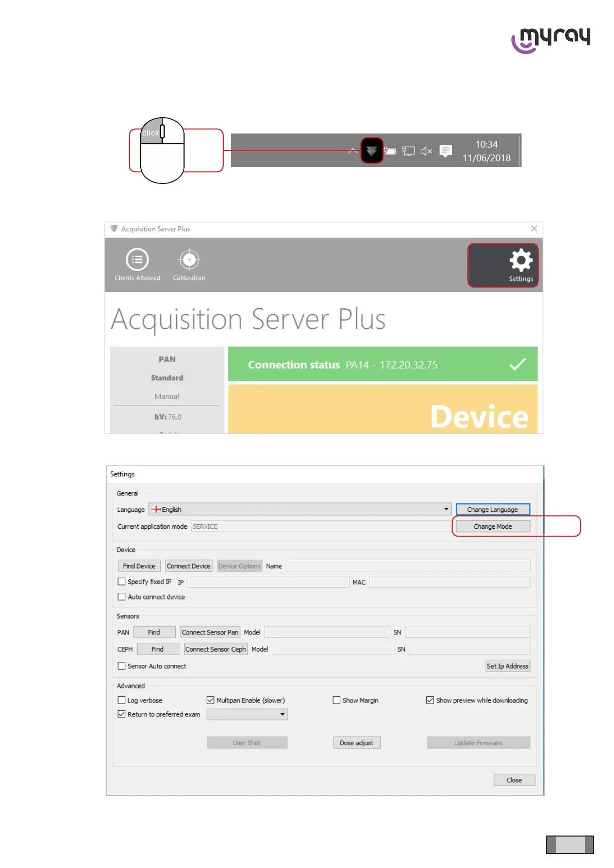The width and height of the screenshot is (614, 868).
Task: Click the Connect Sensor Ceph button
Action: 216,649
